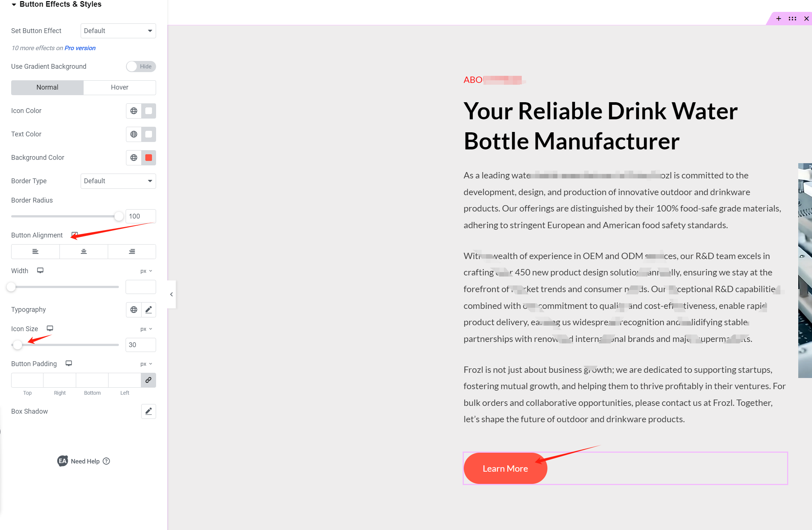Click the link/chain icon in Button Padding
The height and width of the screenshot is (530, 812).
click(x=148, y=379)
